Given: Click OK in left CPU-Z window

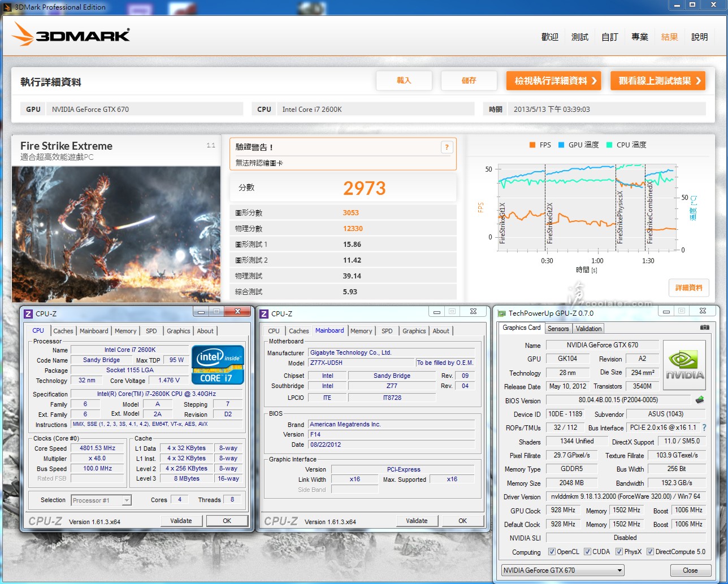Looking at the screenshot, I should pyautogui.click(x=227, y=521).
